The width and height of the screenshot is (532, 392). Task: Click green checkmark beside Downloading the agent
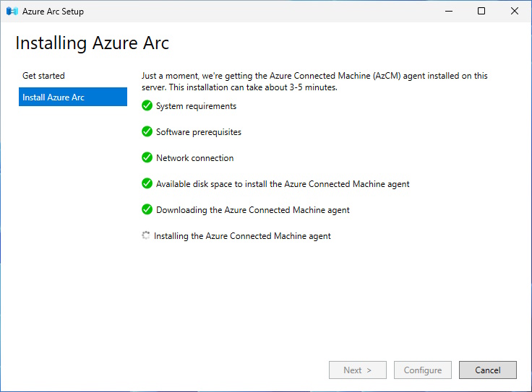147,209
